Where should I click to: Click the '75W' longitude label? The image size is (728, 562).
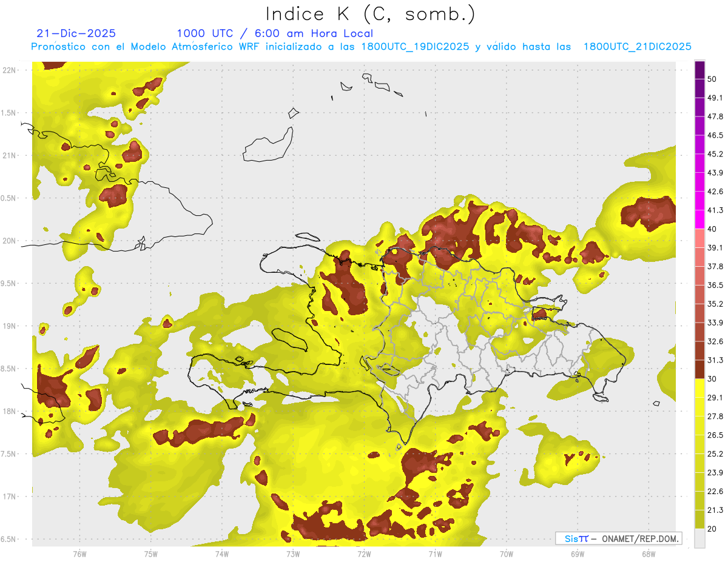point(150,554)
